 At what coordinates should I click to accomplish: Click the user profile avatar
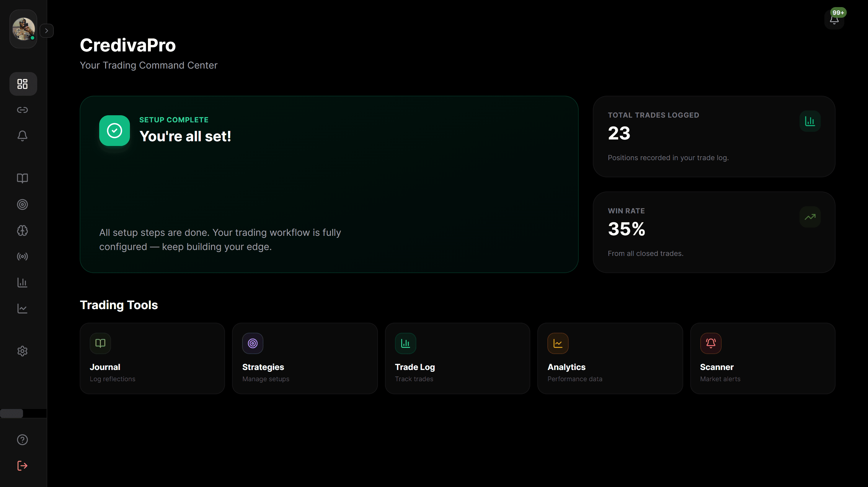pyautogui.click(x=23, y=29)
